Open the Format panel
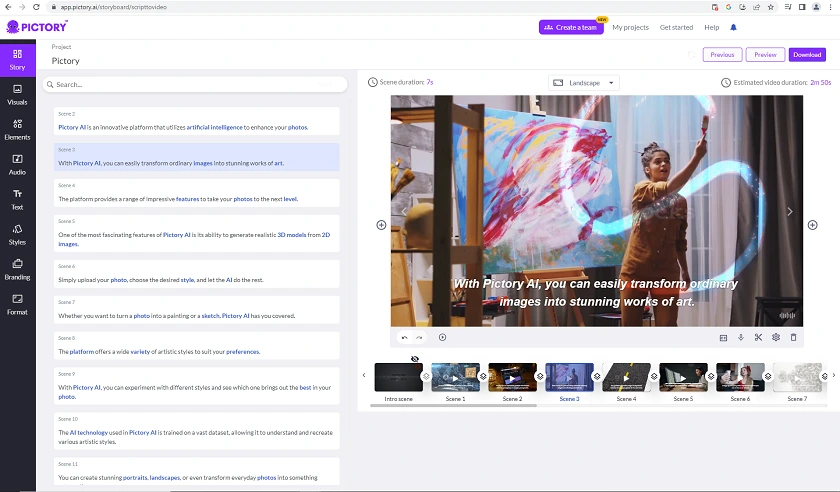Viewport: 840px width, 492px height. click(x=18, y=304)
